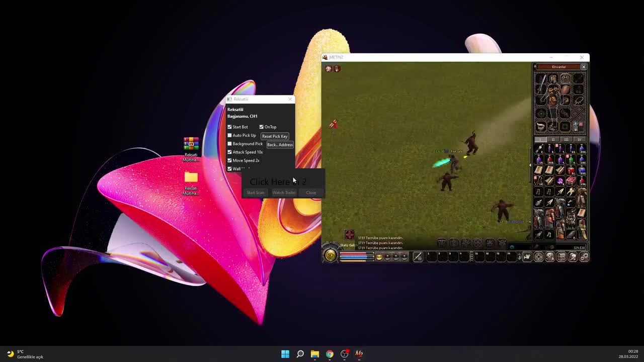Click quickslot F1 in the game bar
Screen dimensions: 644x362
pyautogui.click(x=479, y=256)
